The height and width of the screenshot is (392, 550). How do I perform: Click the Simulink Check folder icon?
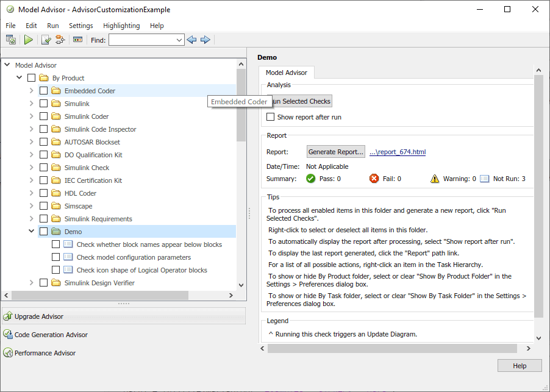coord(55,168)
